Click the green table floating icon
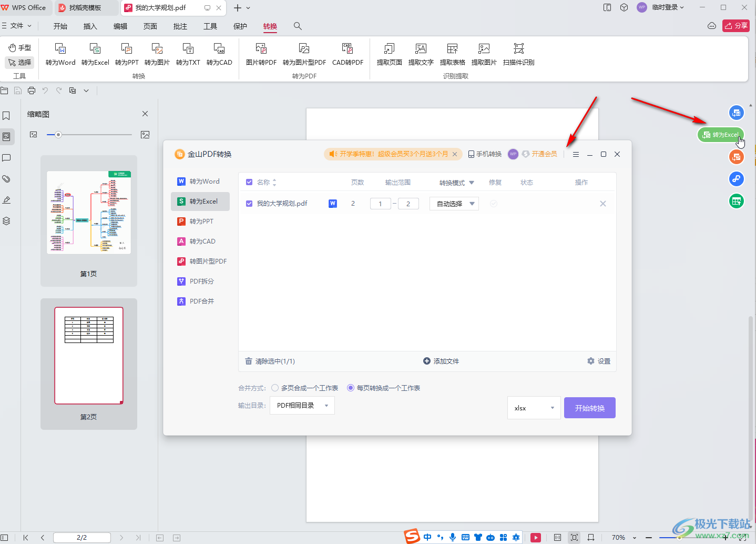The width and height of the screenshot is (756, 544). (736, 201)
